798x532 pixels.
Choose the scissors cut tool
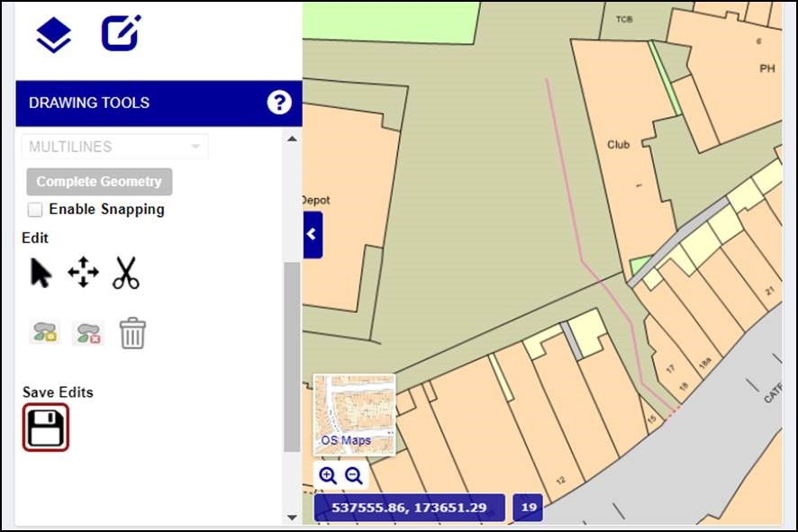tap(126, 273)
